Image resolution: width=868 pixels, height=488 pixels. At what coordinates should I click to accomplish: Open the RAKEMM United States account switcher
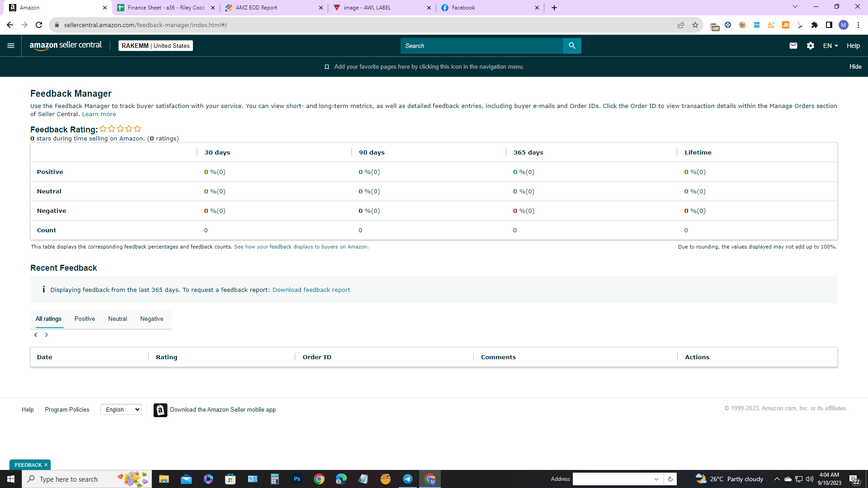tap(156, 46)
